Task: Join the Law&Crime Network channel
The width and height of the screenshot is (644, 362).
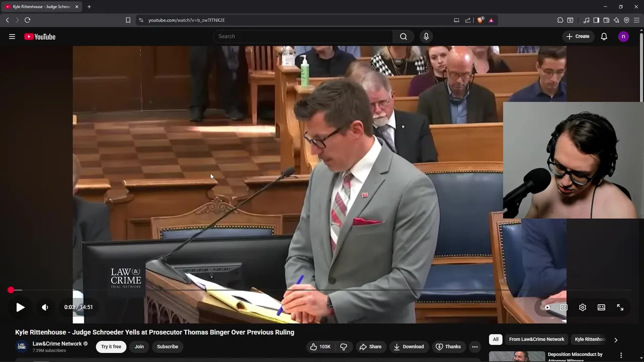Action: [x=139, y=346]
